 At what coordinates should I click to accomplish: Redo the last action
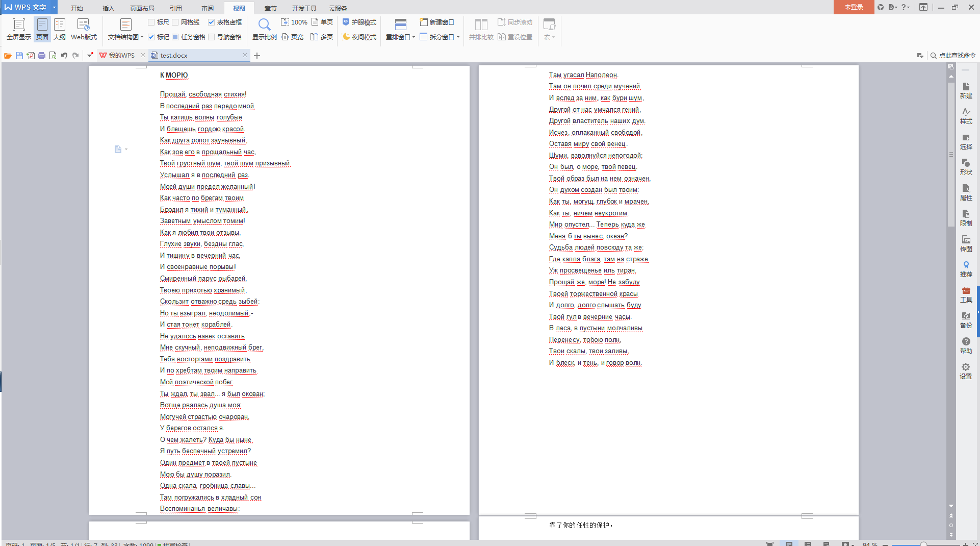coord(75,56)
